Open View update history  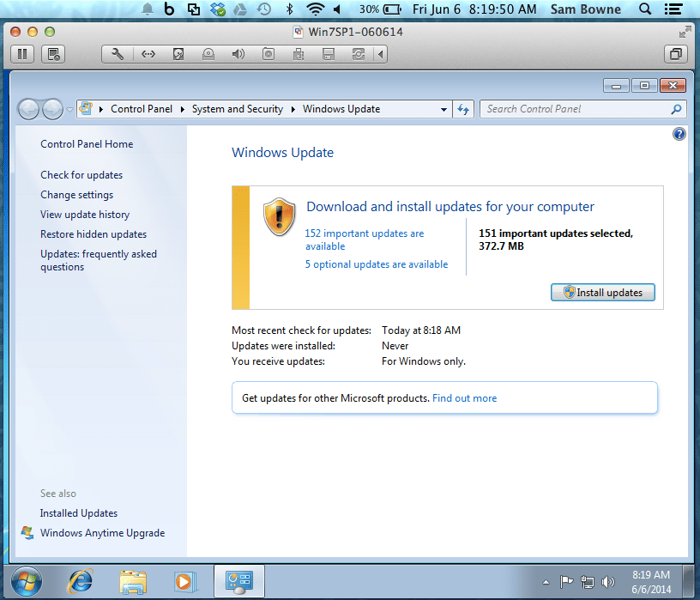(x=85, y=215)
